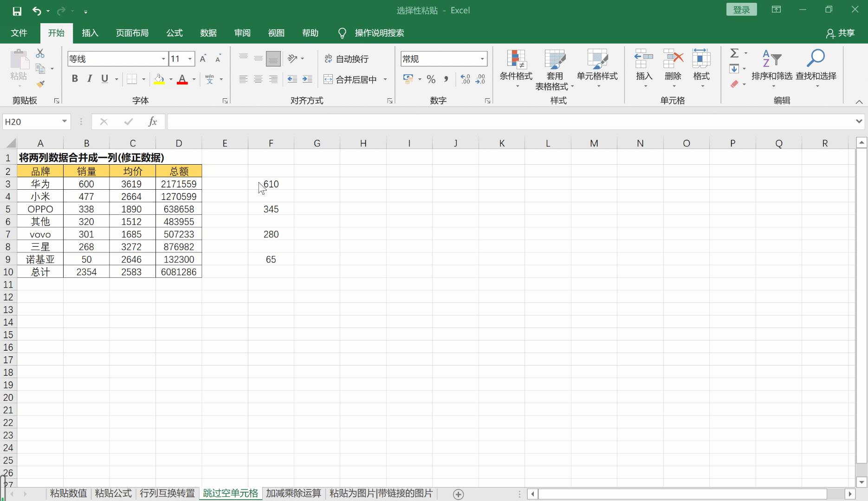Screen dimensions: 868x501
Task: Click the Undo arrow icon
Action: coord(37,11)
